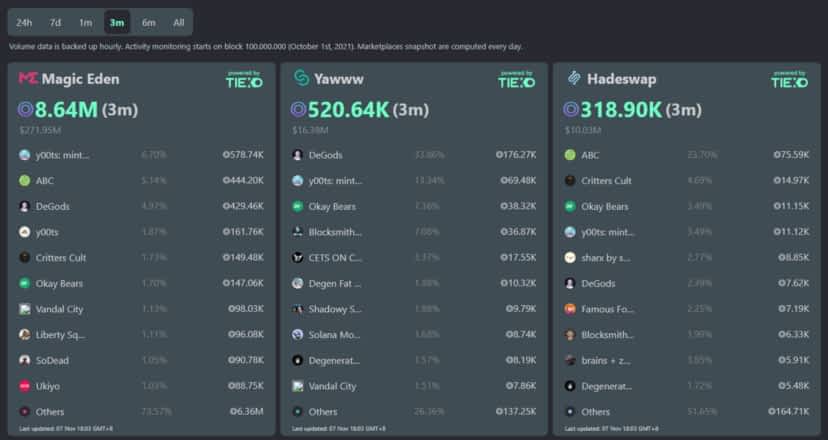Open Okay Bears collection name in Yawww

pyautogui.click(x=332, y=207)
